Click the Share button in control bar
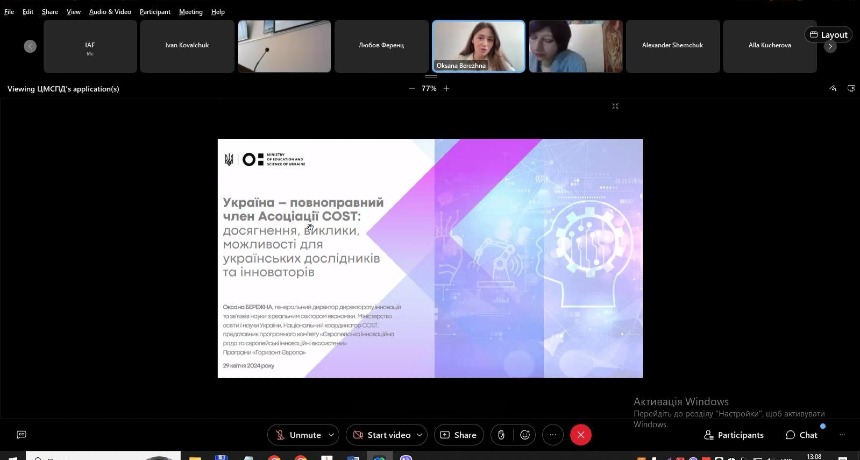 tap(459, 435)
